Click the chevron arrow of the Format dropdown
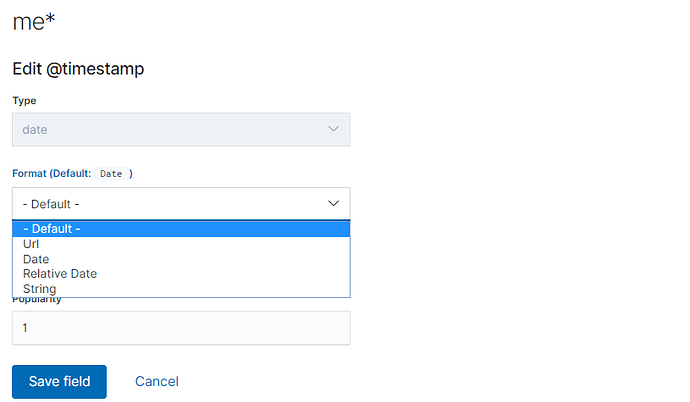The image size is (690, 402). (334, 203)
